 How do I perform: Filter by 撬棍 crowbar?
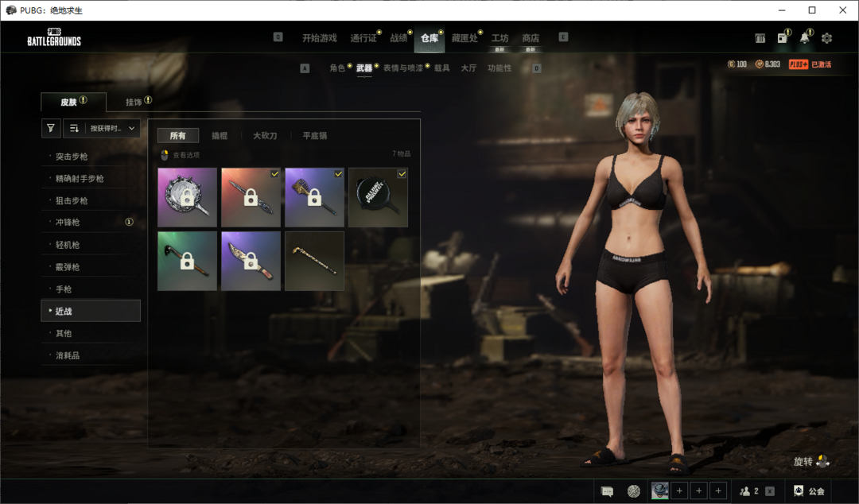coord(220,135)
